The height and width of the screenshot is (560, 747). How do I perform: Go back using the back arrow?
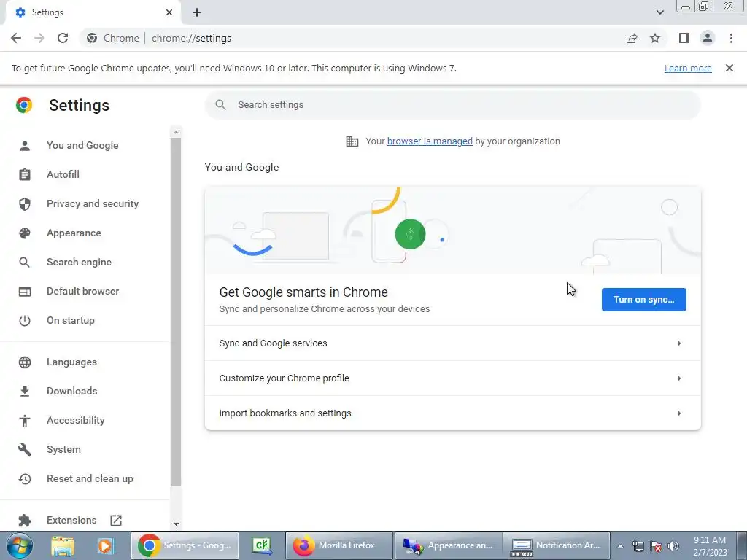coord(16,38)
